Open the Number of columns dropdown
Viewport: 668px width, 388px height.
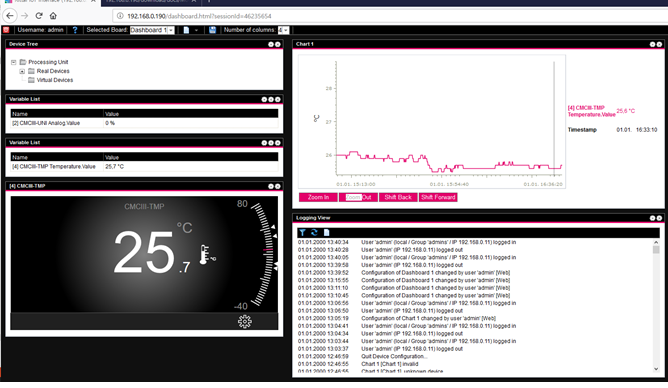[283, 30]
